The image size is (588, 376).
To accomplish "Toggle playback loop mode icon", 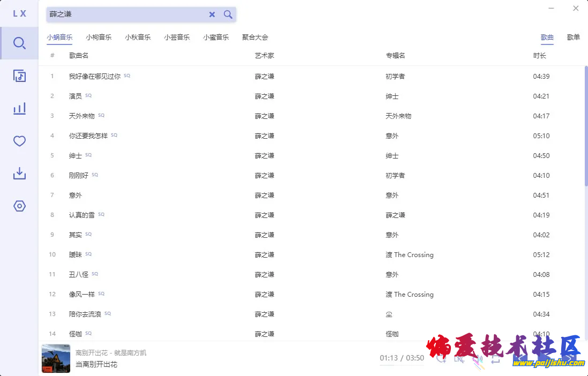I will 495,359.
